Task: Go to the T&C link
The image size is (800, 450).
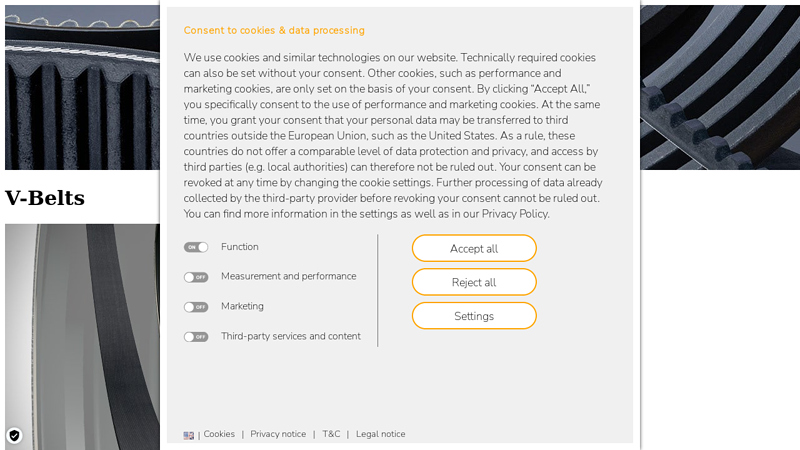Action: pos(331,434)
